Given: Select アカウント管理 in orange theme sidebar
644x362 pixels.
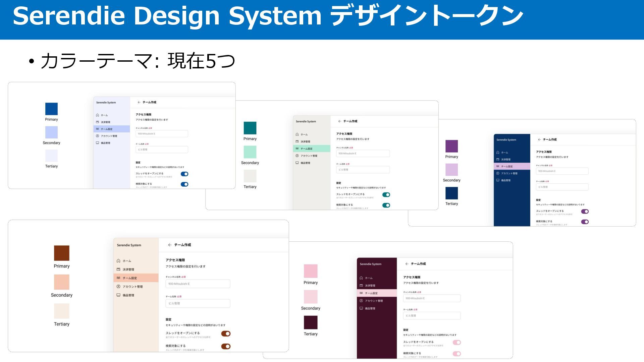Looking at the screenshot, I should click(132, 287).
